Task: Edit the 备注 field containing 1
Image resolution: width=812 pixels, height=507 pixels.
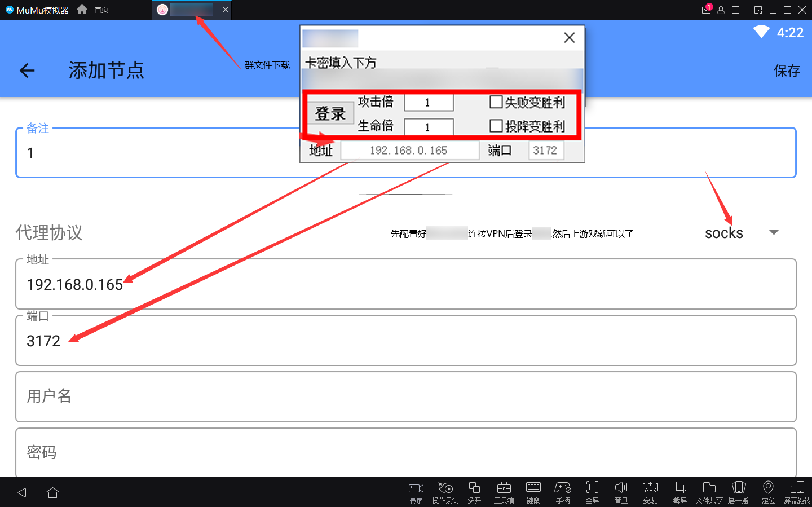Action: click(x=406, y=153)
